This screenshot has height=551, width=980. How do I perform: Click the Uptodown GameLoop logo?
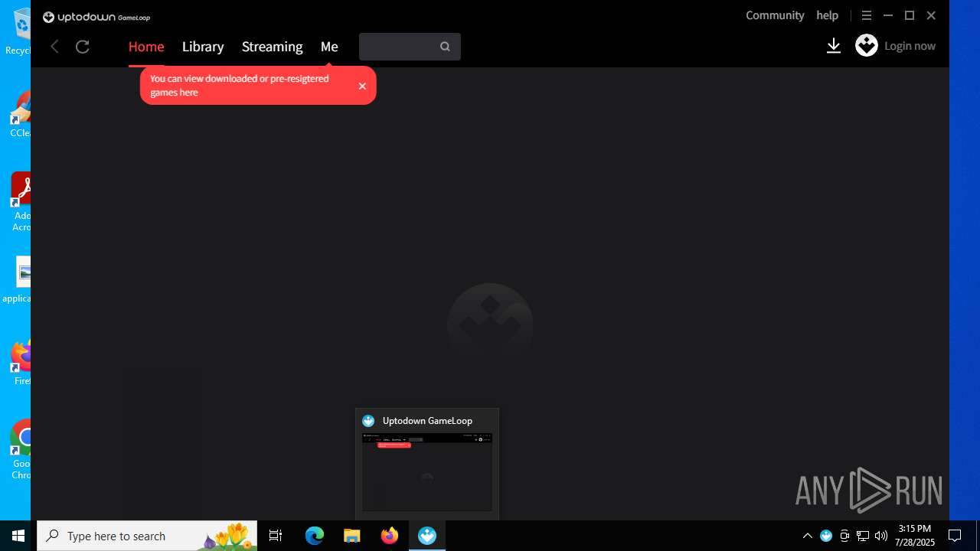coord(96,17)
